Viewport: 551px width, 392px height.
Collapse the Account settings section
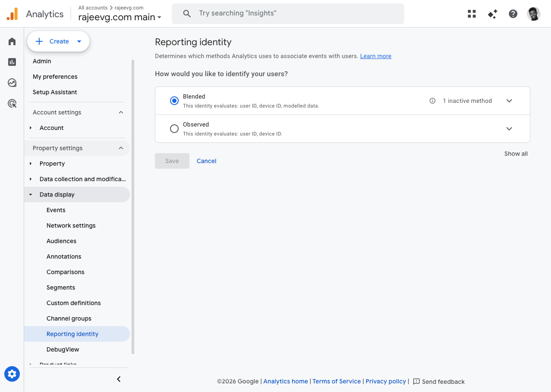[x=121, y=112]
